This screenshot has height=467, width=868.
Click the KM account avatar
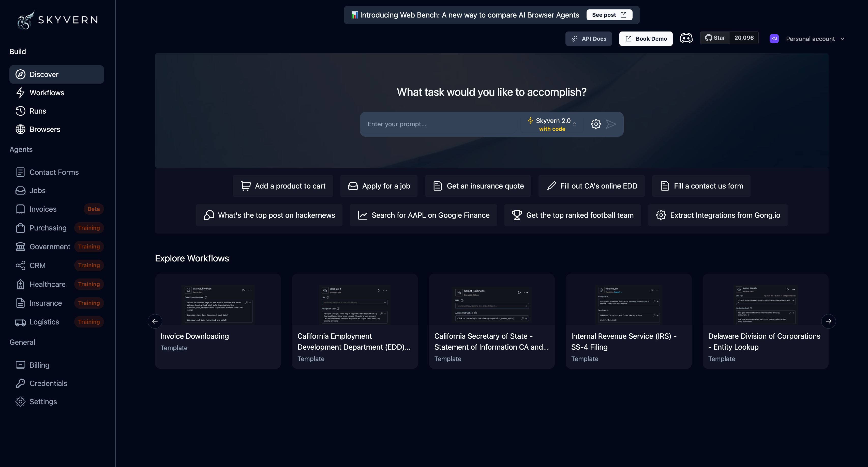click(774, 39)
